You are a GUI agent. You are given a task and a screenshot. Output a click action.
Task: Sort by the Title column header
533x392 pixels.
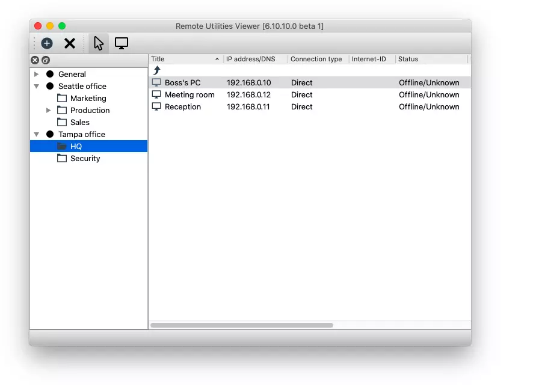(x=183, y=59)
